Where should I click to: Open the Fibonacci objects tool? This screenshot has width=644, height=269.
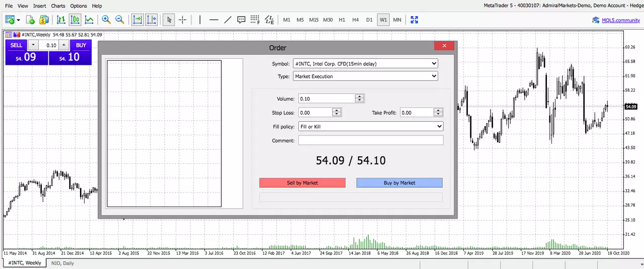point(255,20)
